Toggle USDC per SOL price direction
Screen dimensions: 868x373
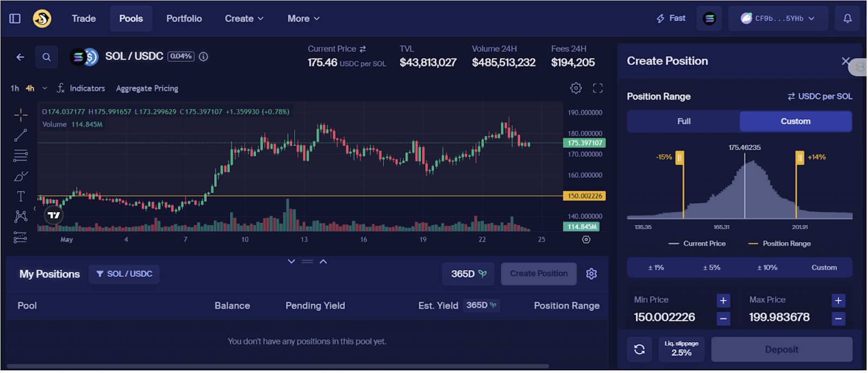coord(820,97)
